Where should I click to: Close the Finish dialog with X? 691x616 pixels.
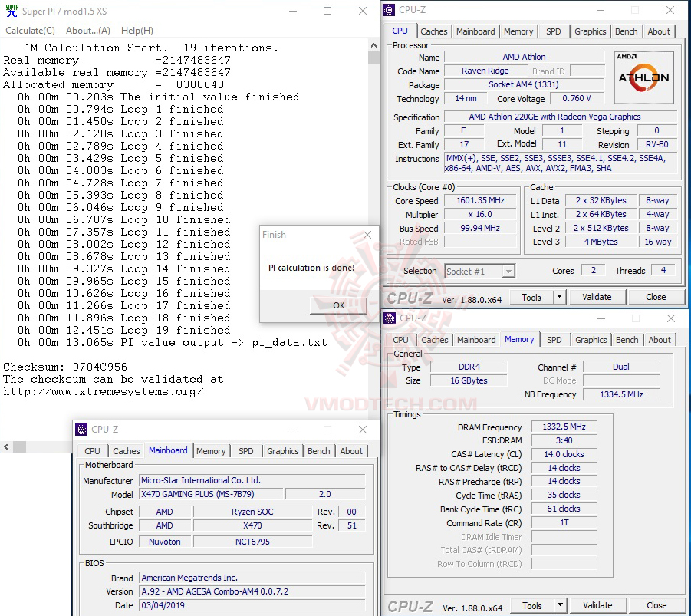367,235
